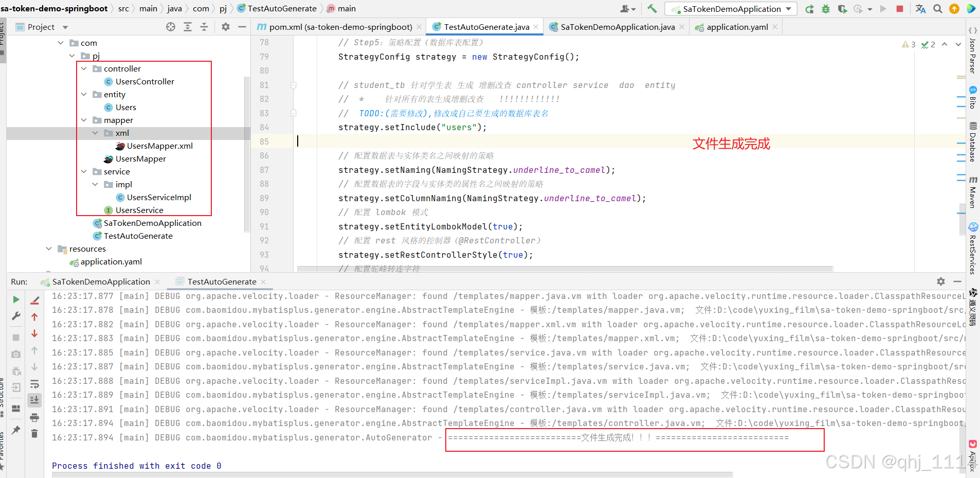
Task: Click the red Up the Stack Trace arrow
Action: point(34,317)
